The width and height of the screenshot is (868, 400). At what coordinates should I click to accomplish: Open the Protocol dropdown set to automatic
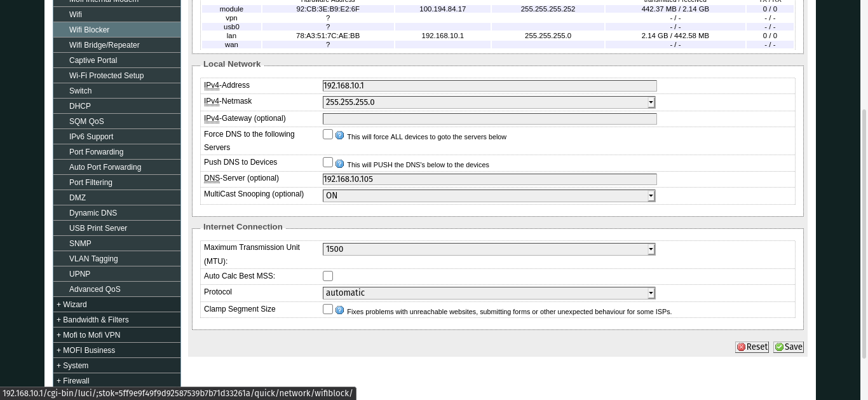[x=650, y=293]
